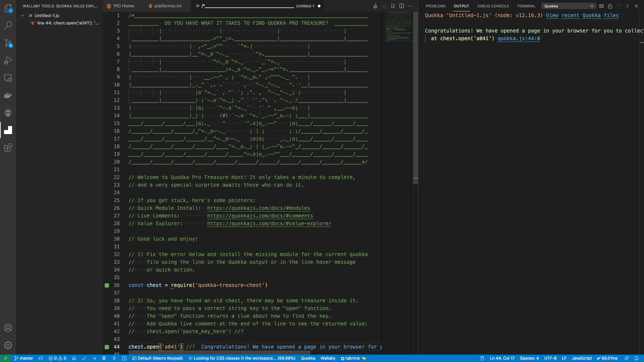Image resolution: width=644 pixels, height=362 pixels.
Task: Open the Docker view
Action: click(8, 95)
